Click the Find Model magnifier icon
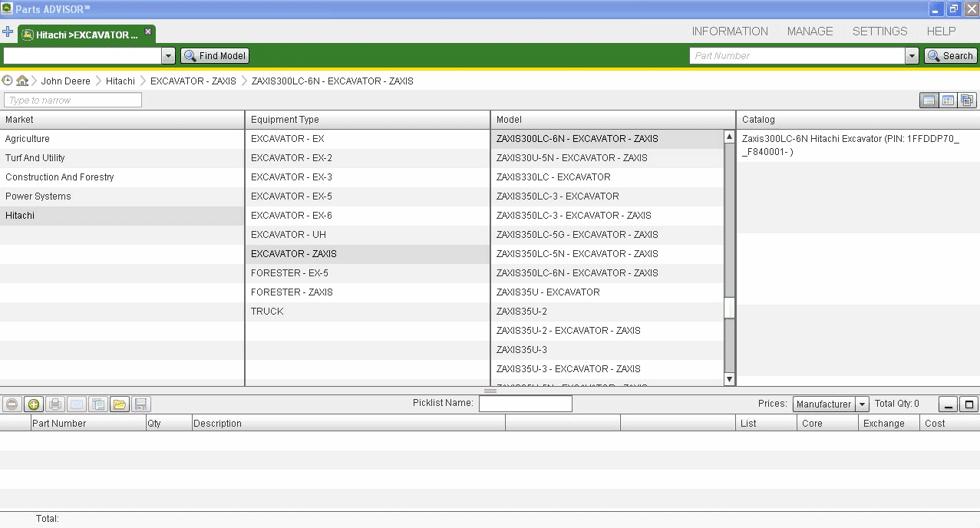This screenshot has height=528, width=980. pyautogui.click(x=189, y=55)
